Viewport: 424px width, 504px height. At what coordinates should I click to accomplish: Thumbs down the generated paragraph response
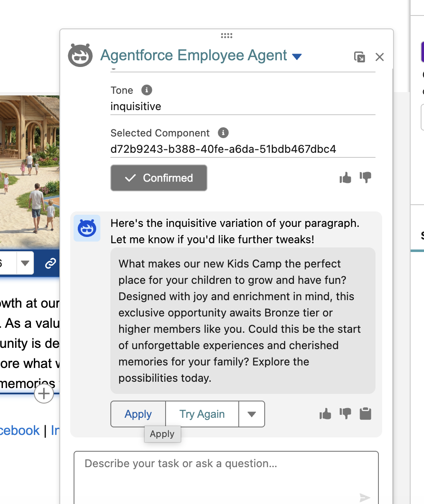[x=345, y=414]
